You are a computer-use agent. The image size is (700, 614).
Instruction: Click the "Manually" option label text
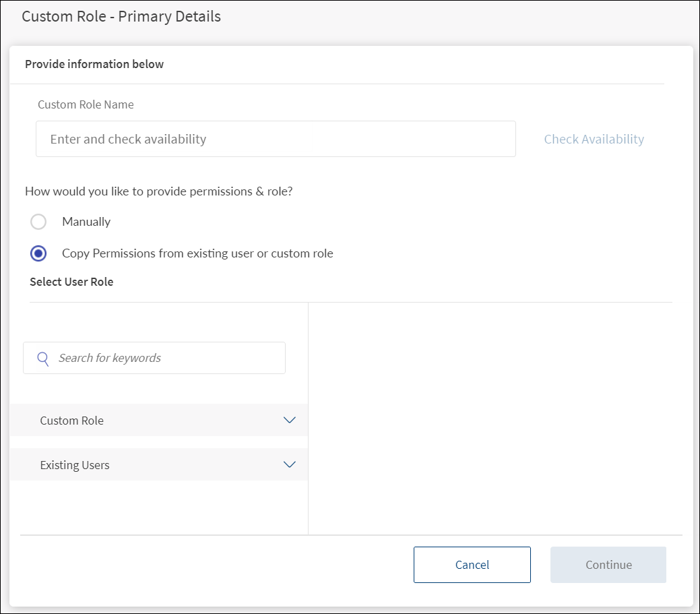click(x=86, y=222)
